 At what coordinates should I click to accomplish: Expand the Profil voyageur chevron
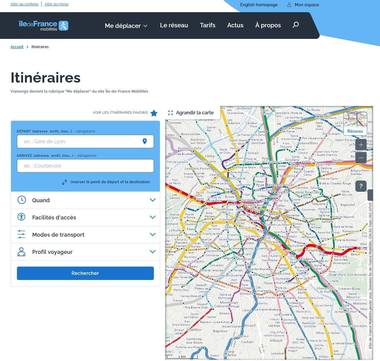pos(153,252)
